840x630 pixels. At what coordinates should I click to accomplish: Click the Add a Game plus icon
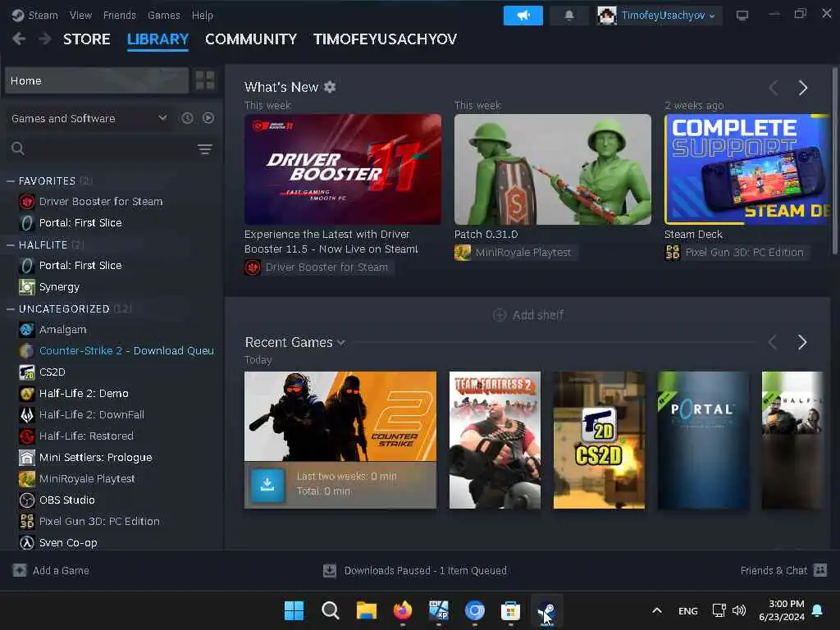point(20,571)
